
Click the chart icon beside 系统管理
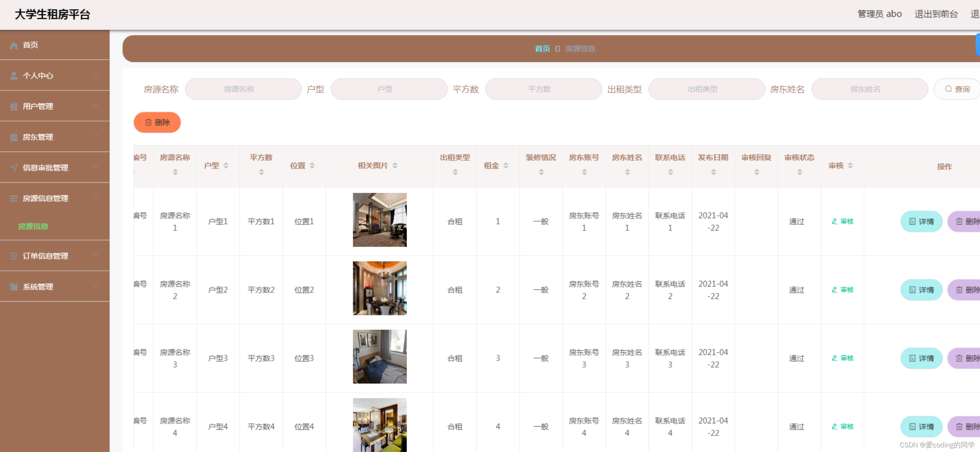click(14, 287)
